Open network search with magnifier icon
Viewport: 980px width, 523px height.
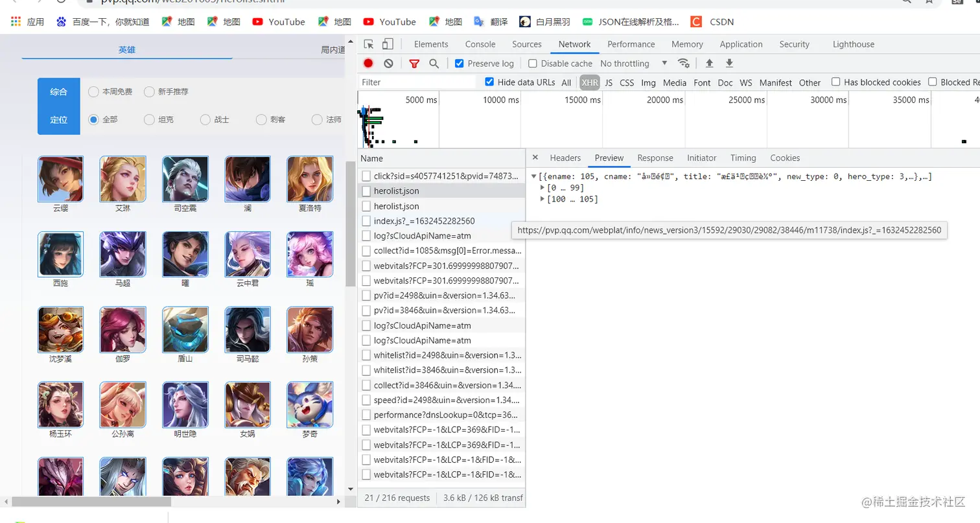tap(434, 63)
